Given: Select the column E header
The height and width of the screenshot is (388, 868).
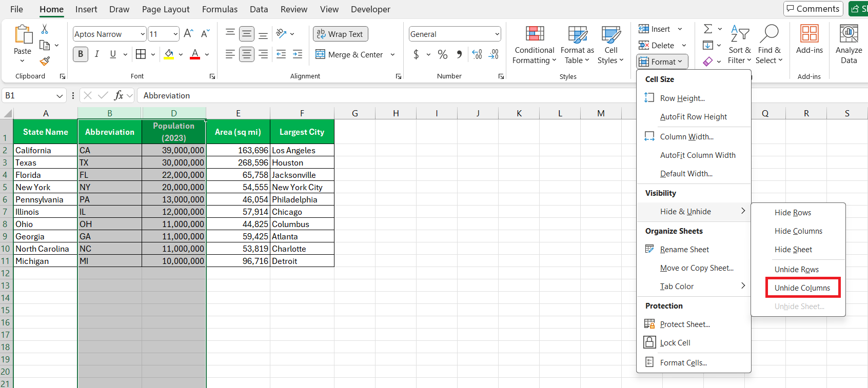Looking at the screenshot, I should (238, 113).
